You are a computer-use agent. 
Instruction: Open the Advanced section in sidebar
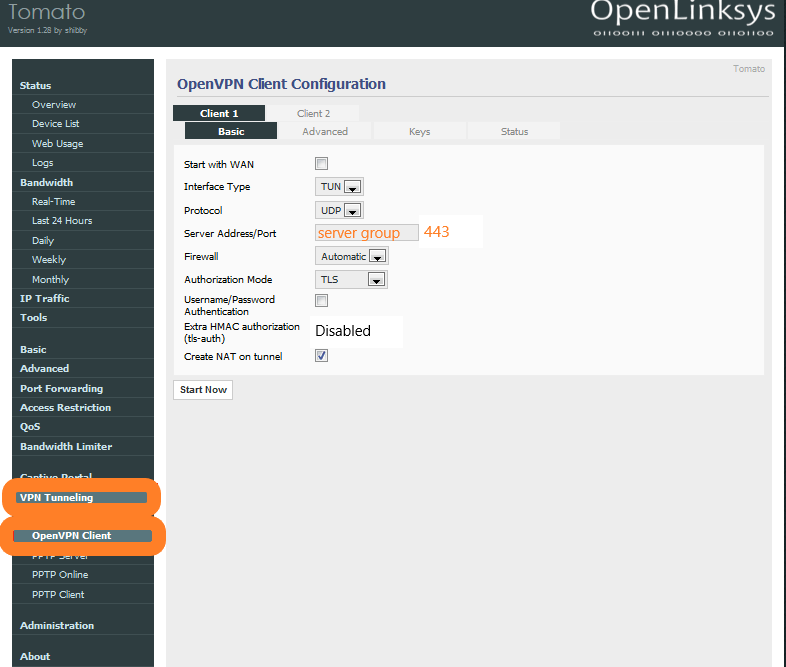coord(45,369)
